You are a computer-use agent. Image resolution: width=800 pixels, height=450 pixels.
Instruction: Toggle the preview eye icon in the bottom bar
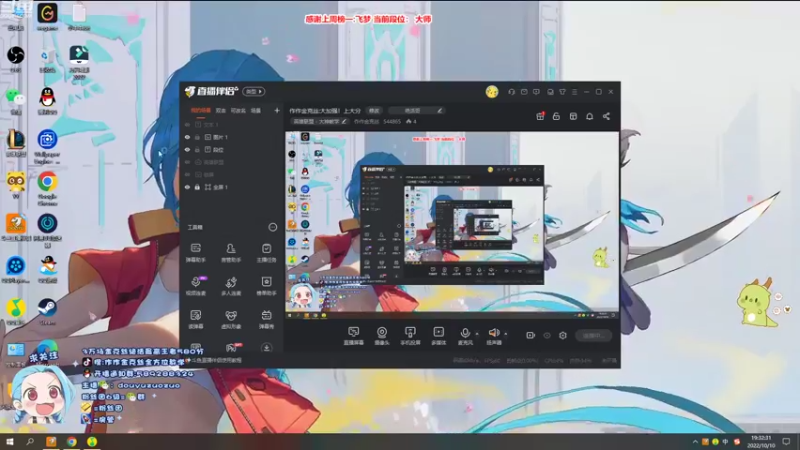(x=547, y=335)
